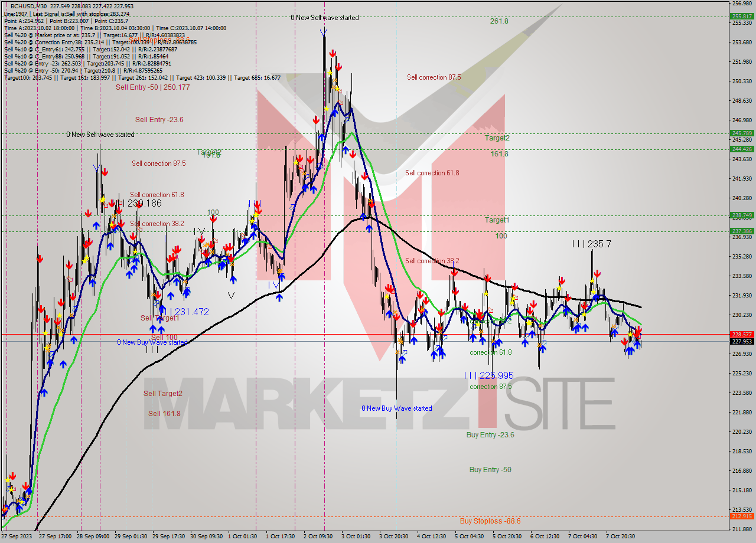Click the 237.386 green price tag

(x=742, y=231)
